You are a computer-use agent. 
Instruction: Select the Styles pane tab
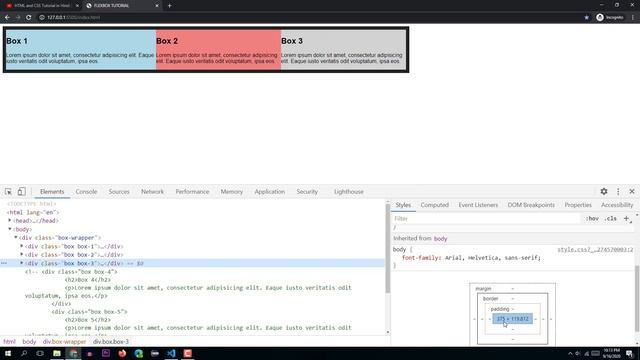(403, 205)
